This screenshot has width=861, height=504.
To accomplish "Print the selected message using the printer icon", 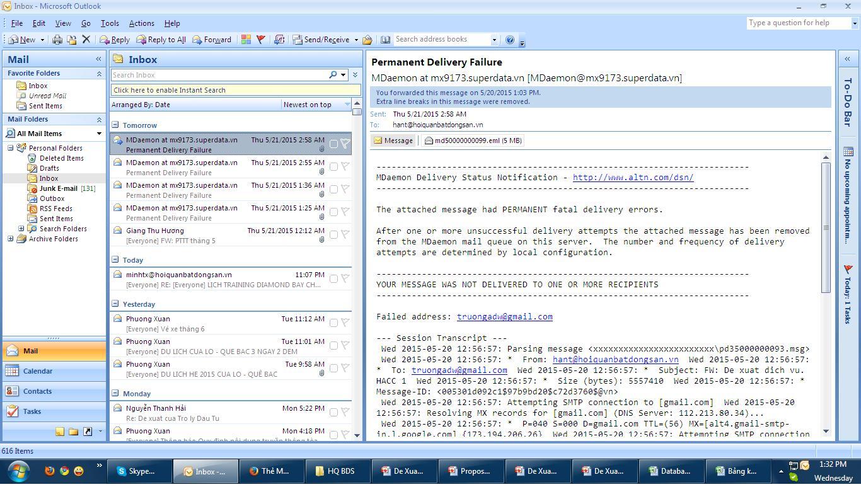I will pyautogui.click(x=57, y=40).
